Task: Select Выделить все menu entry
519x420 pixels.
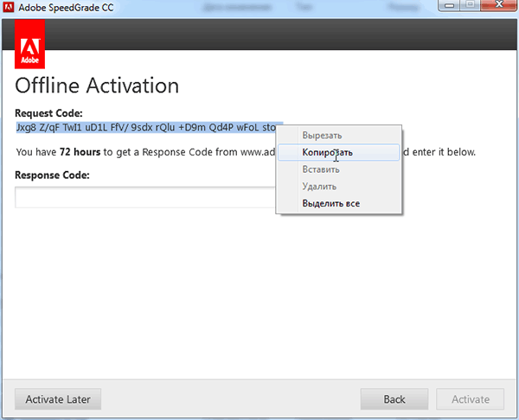Action: (338, 203)
